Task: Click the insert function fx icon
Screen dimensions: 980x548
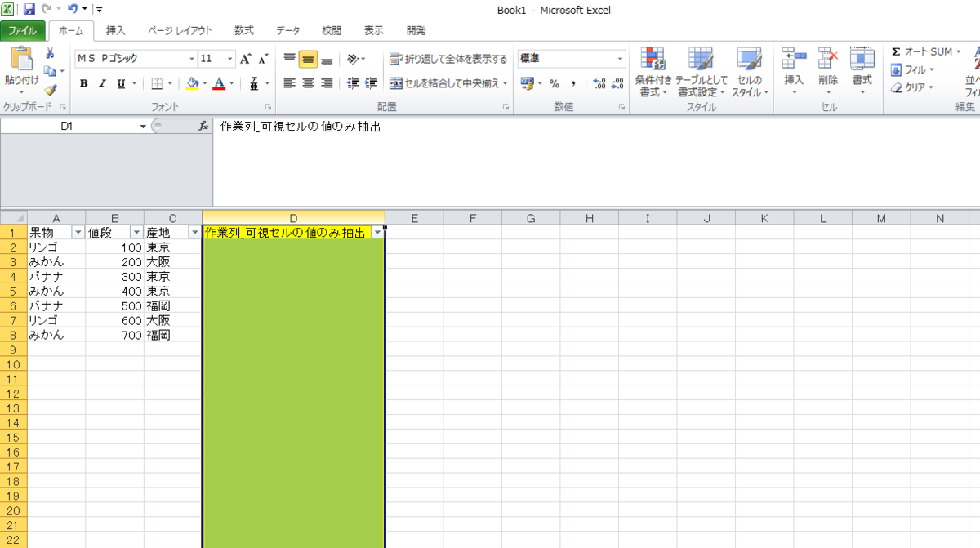Action: point(203,127)
